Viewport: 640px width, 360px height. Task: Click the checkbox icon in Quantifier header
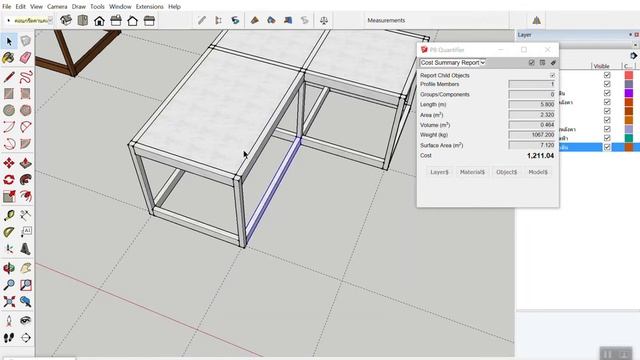[531, 62]
